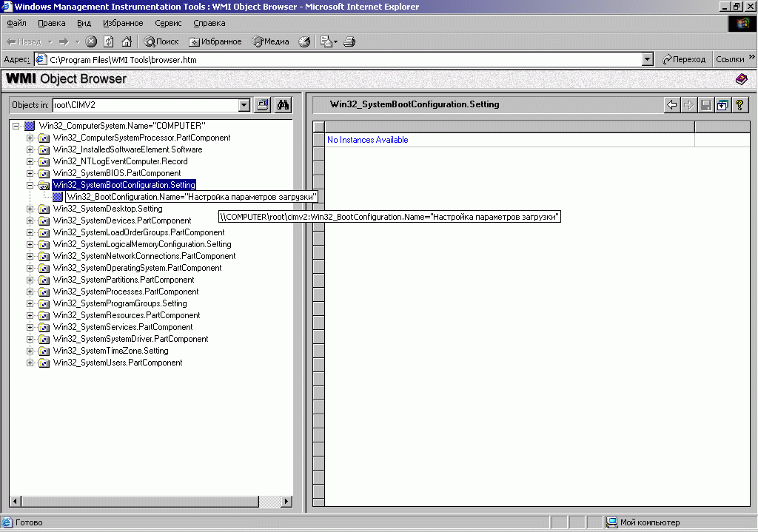Click the object viewer back arrow
The height and width of the screenshot is (532, 758).
(672, 105)
